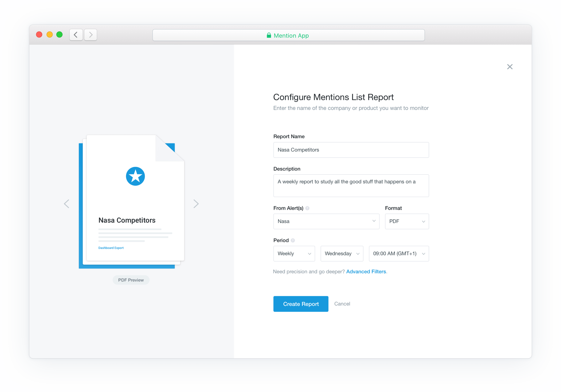Click the Create Report button

(x=301, y=304)
